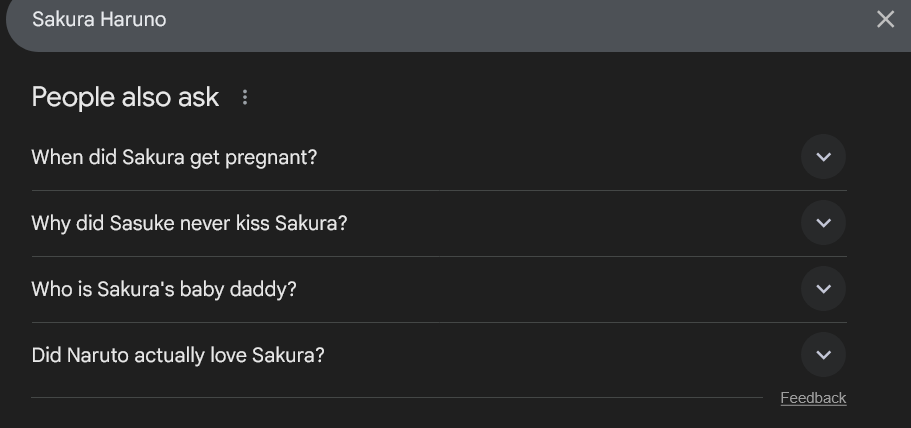The height and width of the screenshot is (428, 911).
Task: Expand chevron beside 'Who is Sakura's baby daddy?'
Action: pos(823,289)
